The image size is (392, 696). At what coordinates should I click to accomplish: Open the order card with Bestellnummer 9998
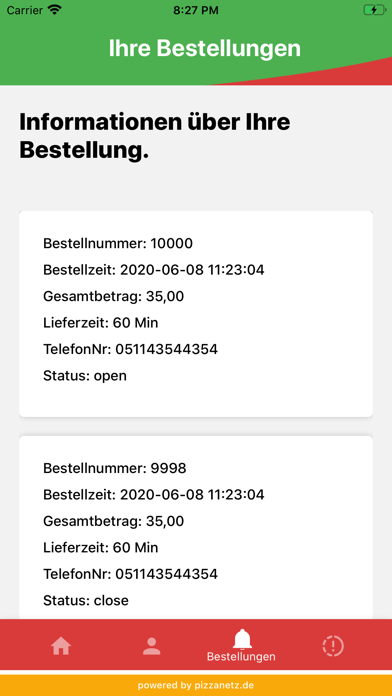pos(196,527)
